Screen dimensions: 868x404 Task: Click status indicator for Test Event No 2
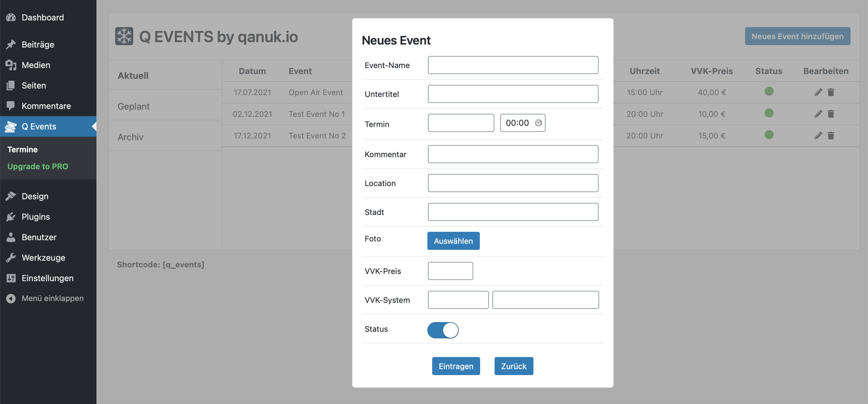point(769,135)
